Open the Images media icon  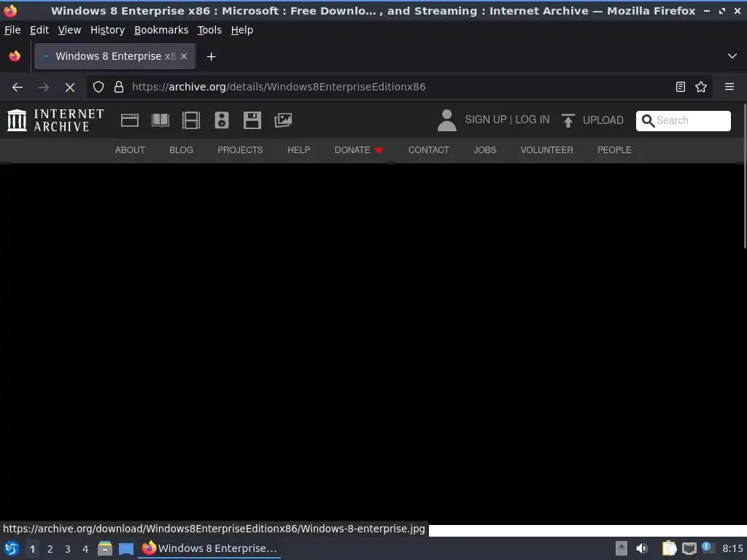tap(283, 120)
